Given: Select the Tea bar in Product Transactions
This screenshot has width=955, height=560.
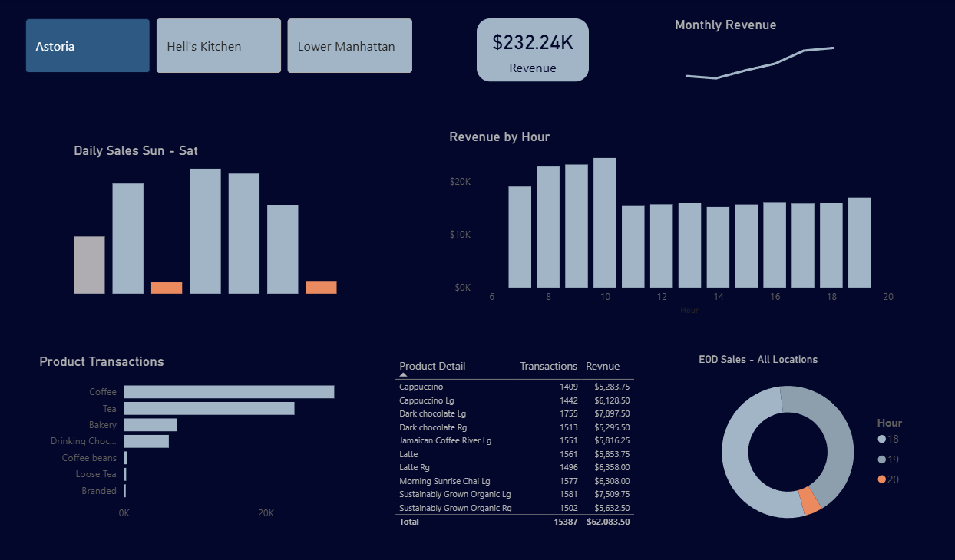Looking at the screenshot, I should point(209,409).
